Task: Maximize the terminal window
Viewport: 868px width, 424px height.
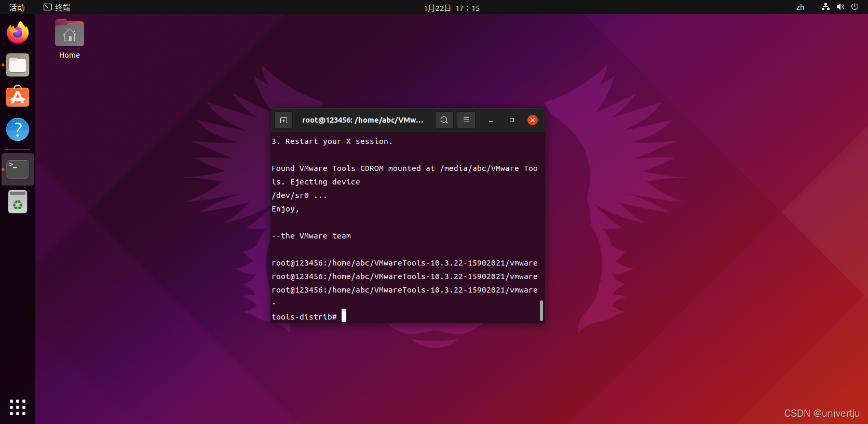Action: point(512,120)
